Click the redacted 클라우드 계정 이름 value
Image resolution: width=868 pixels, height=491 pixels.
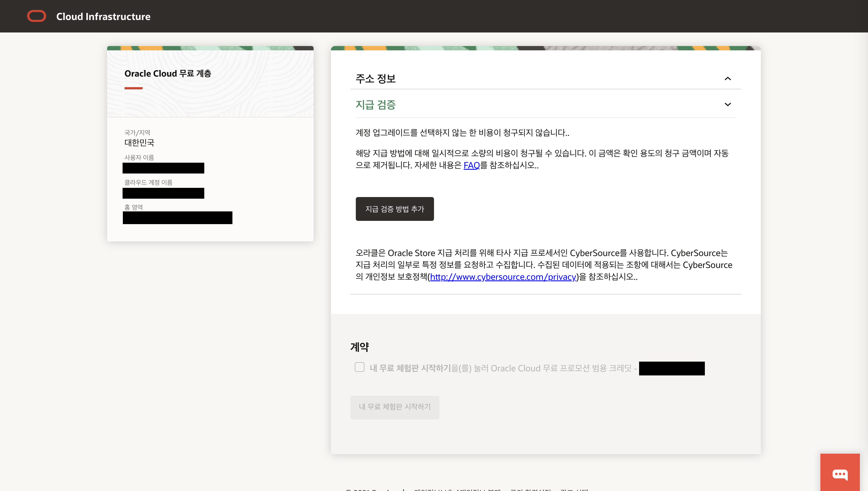point(163,193)
